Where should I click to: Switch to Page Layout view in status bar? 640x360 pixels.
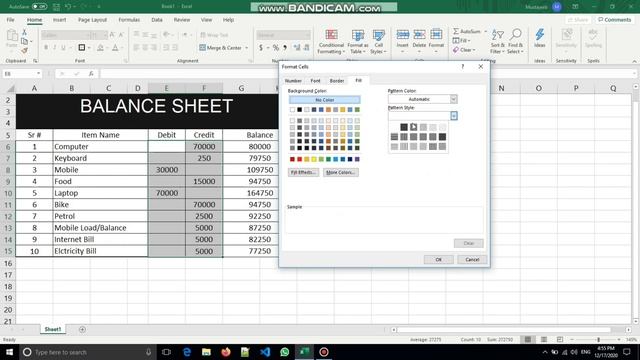tap(544, 340)
